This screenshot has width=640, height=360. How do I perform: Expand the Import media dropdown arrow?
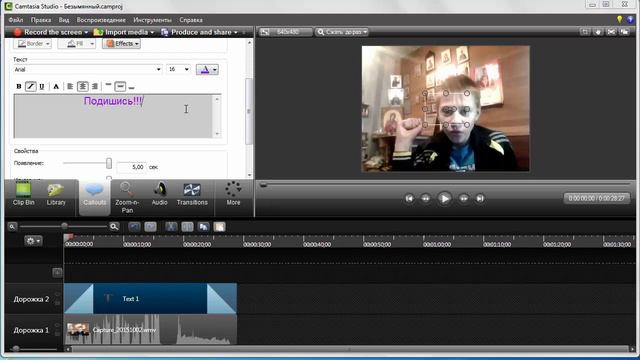[152, 32]
